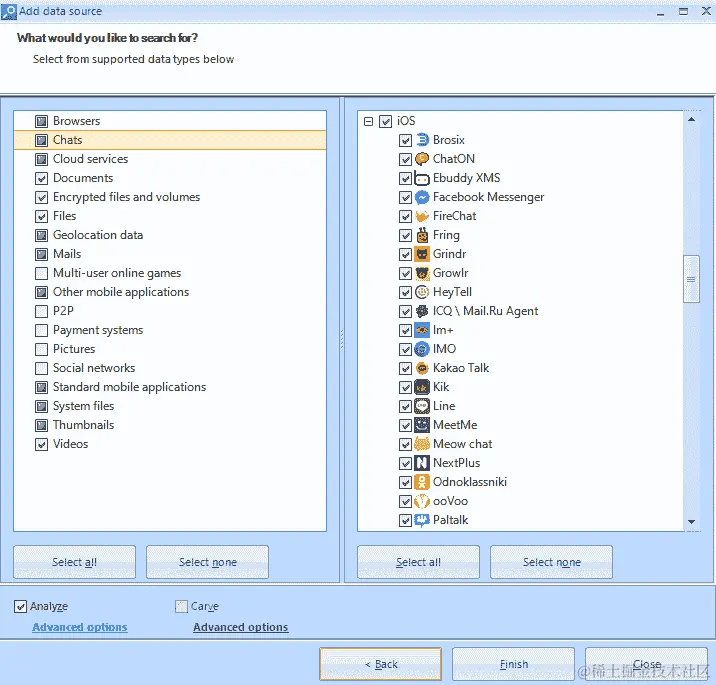This screenshot has height=685, width=716.
Task: Collapse the iOS tree node
Action: click(369, 121)
